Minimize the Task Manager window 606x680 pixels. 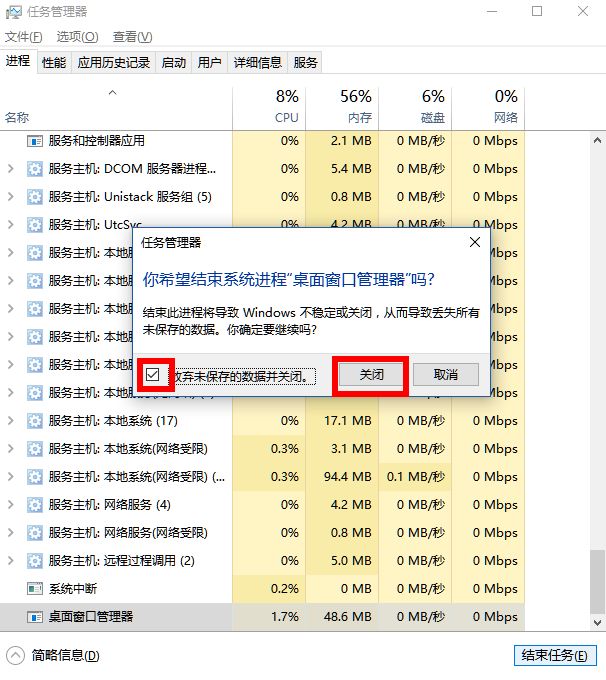[492, 11]
